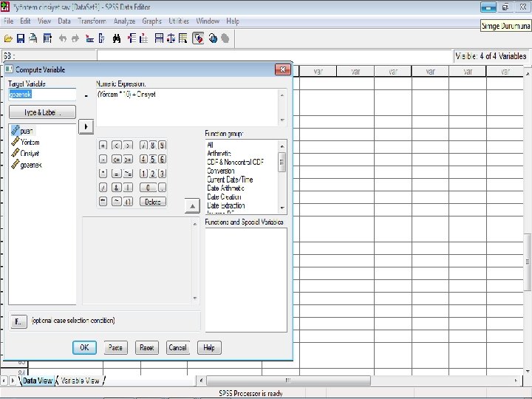The image size is (532, 399).
Task: Click the multiply (*) keypad button
Action: (103, 174)
